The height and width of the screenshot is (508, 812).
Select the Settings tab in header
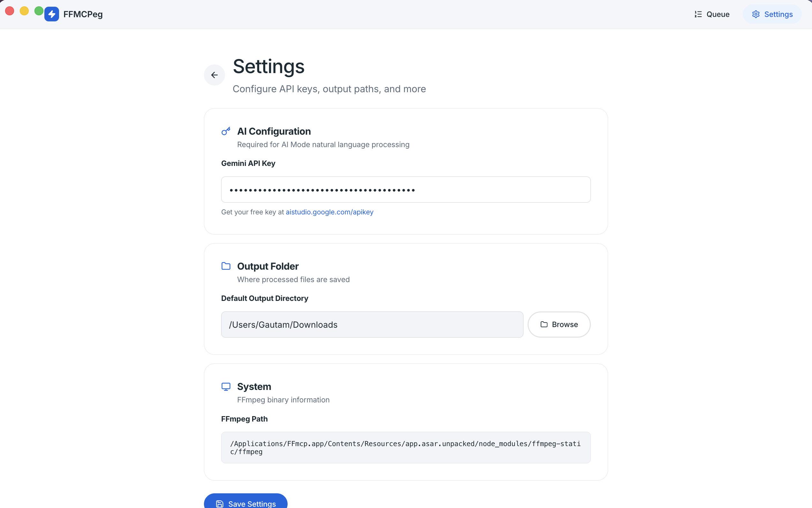point(772,14)
